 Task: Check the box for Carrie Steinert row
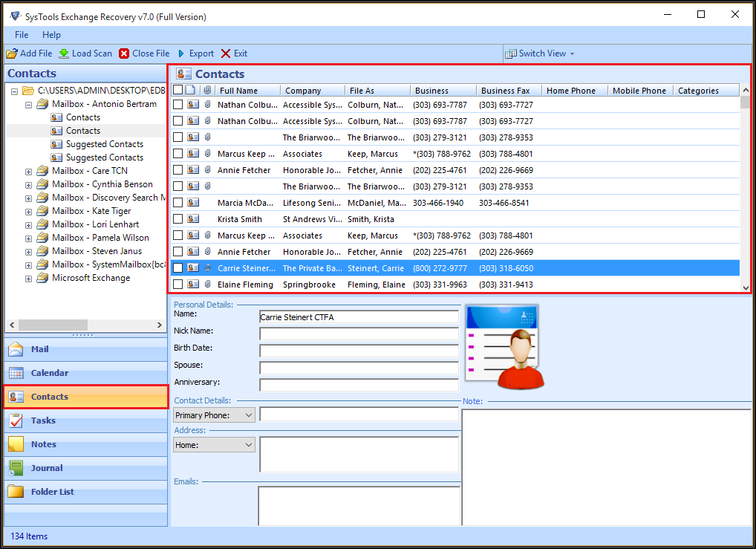[178, 268]
